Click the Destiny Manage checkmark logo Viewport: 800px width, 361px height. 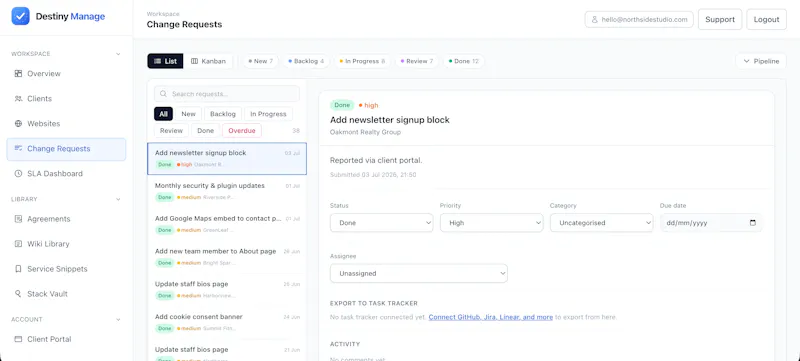point(20,16)
